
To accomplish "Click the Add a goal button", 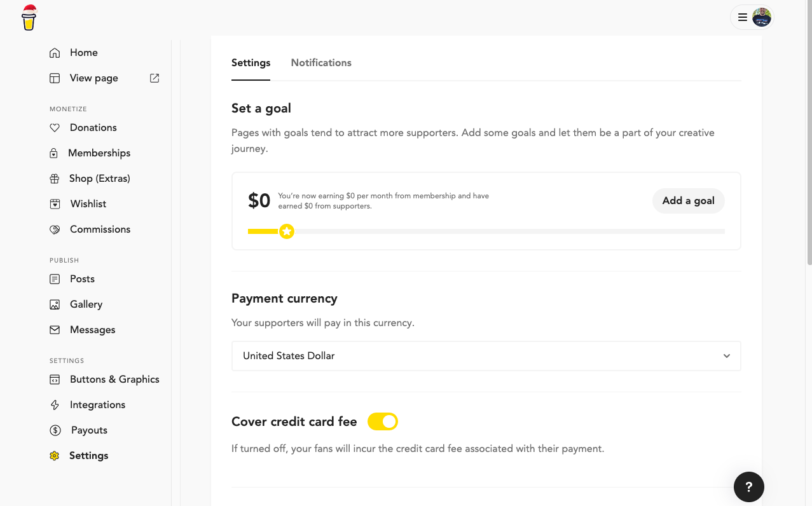I will point(688,201).
